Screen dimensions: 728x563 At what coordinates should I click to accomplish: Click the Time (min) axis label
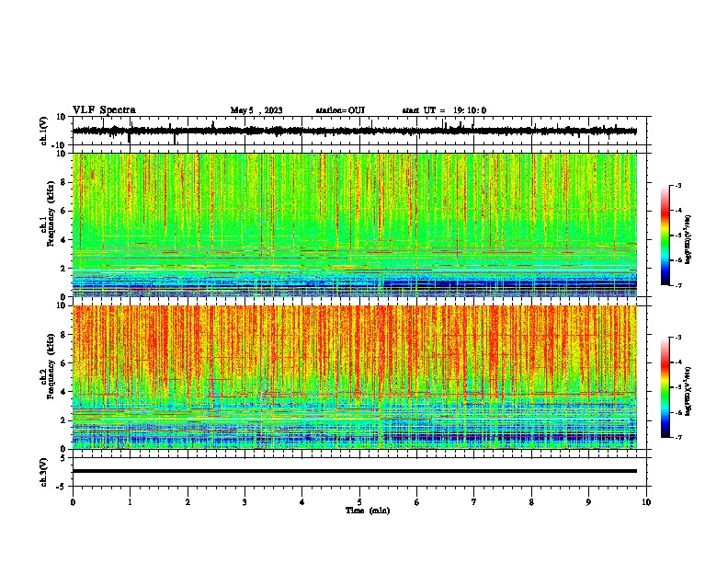click(368, 511)
